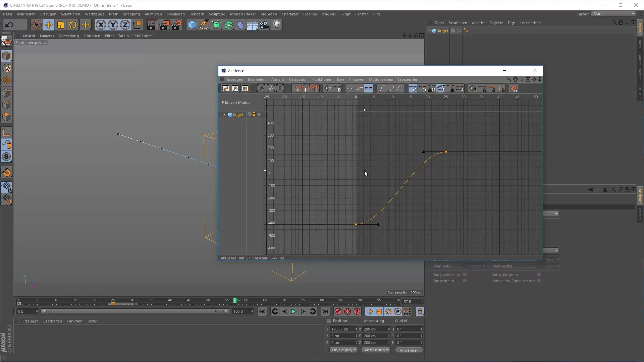This screenshot has height=362, width=644.
Task: Enable Tang.-länge sp. checkbox
Action: (x=539, y=275)
